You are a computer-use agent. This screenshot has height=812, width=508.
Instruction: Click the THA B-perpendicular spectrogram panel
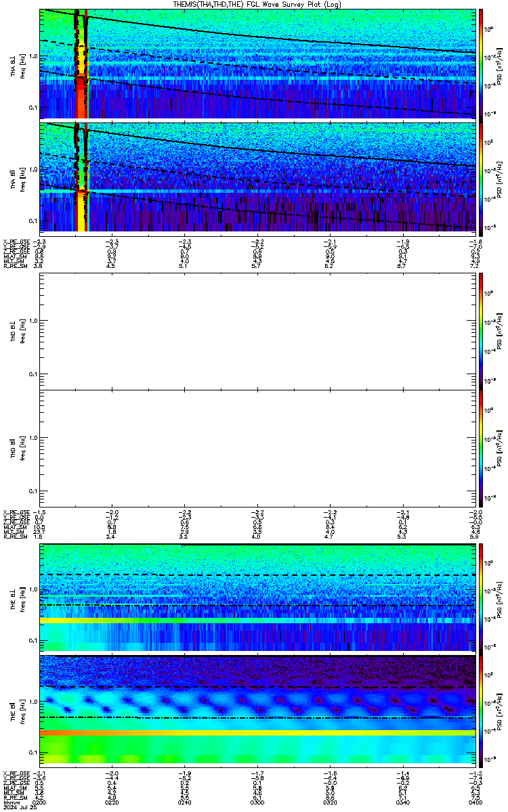click(x=257, y=64)
